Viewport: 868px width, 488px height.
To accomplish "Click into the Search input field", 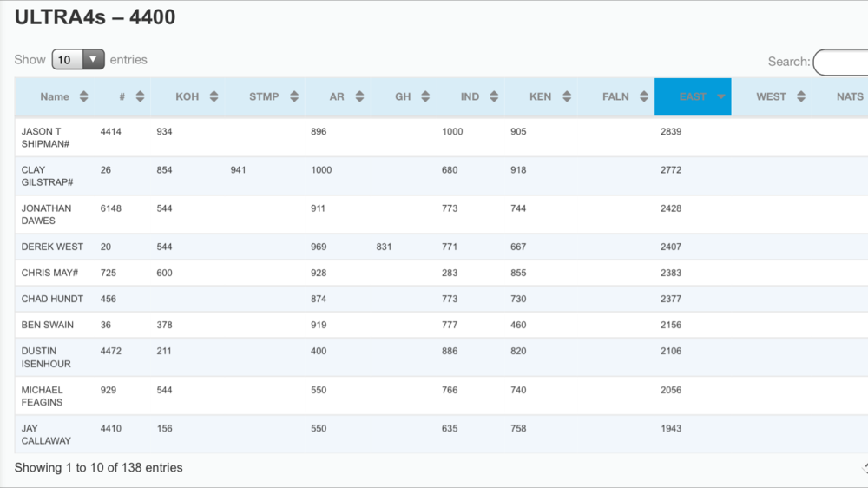I will tap(840, 63).
